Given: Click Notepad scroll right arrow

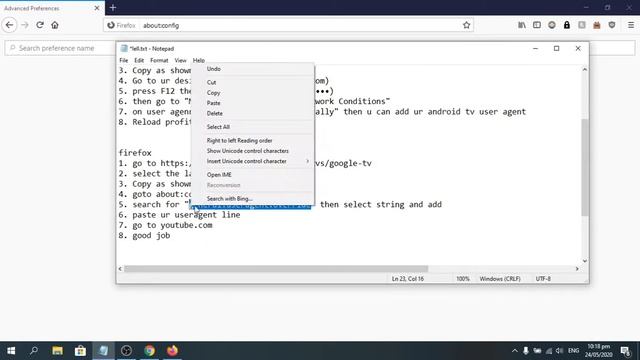Looking at the screenshot, I should [x=577, y=269].
